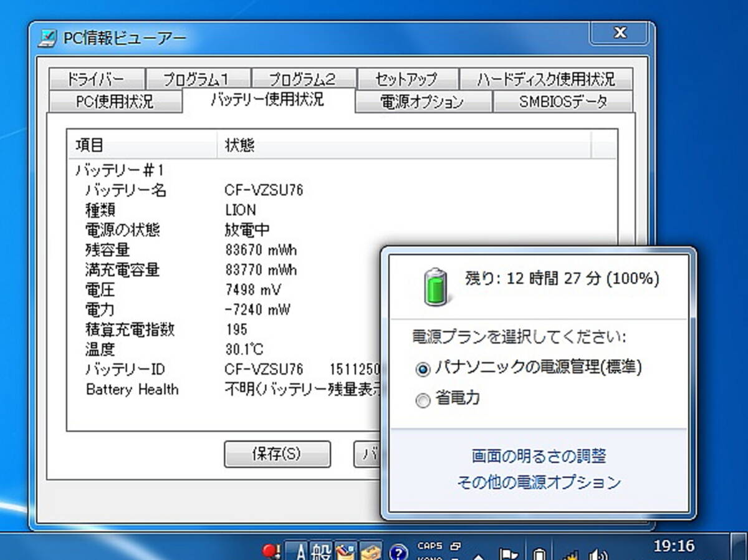Switch to ハードディスク使用状況 tab
Viewport: 748px width, 560px height.
pos(546,79)
